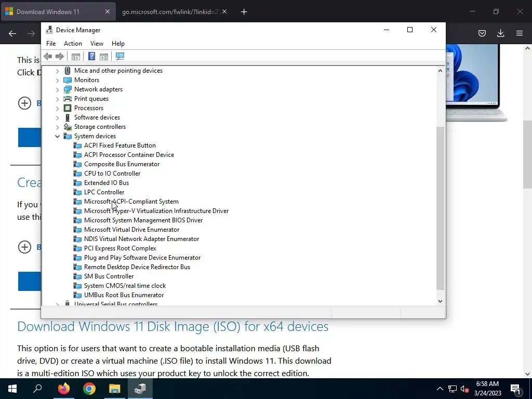Image resolution: width=532 pixels, height=399 pixels.
Task: Select CPU to IO Controller device
Action: coord(112,174)
